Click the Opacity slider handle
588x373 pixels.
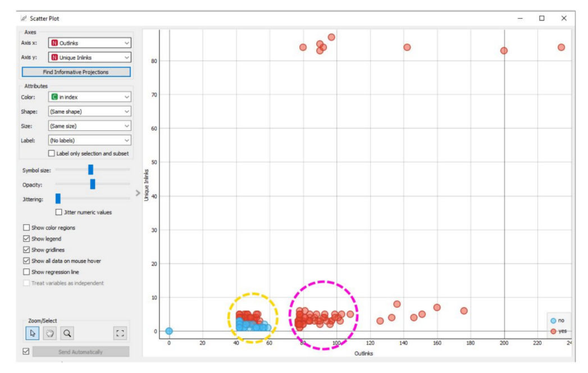pyautogui.click(x=93, y=184)
